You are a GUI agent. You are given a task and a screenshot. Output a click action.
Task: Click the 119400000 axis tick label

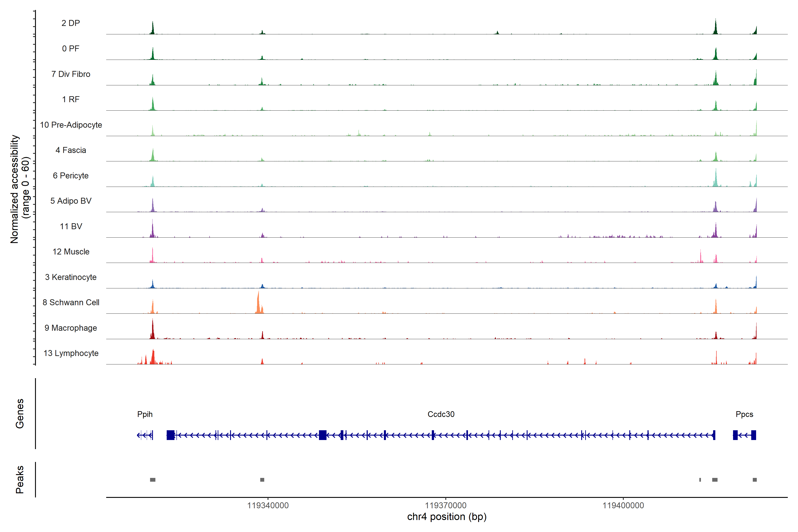623,506
